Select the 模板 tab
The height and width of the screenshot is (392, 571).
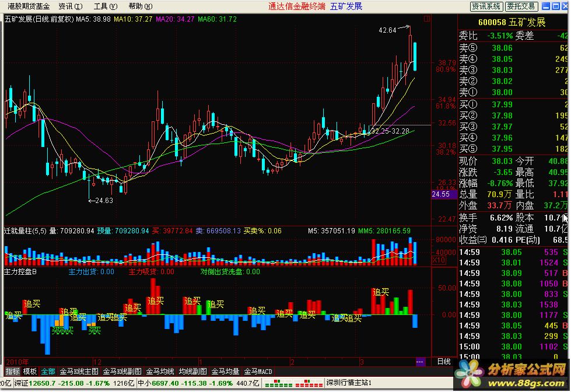point(30,371)
